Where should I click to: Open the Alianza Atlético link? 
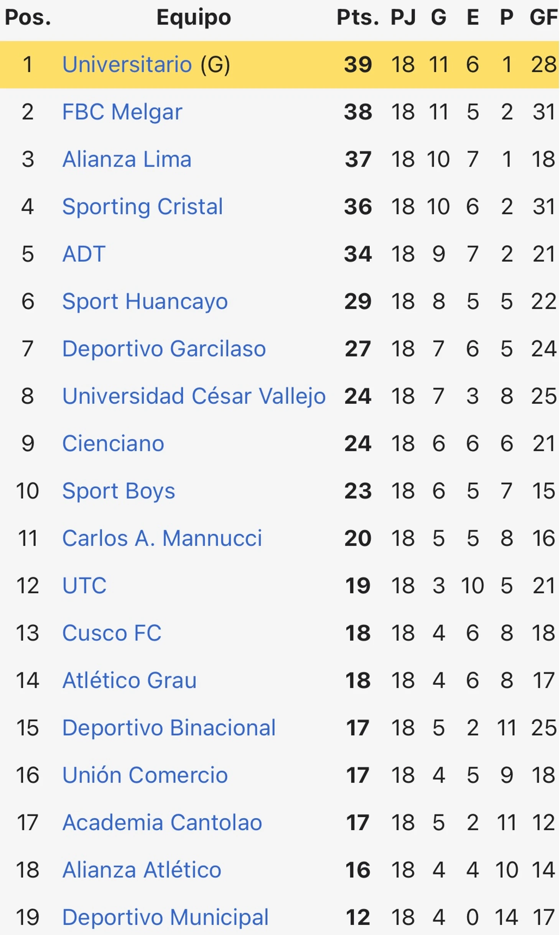point(142,870)
